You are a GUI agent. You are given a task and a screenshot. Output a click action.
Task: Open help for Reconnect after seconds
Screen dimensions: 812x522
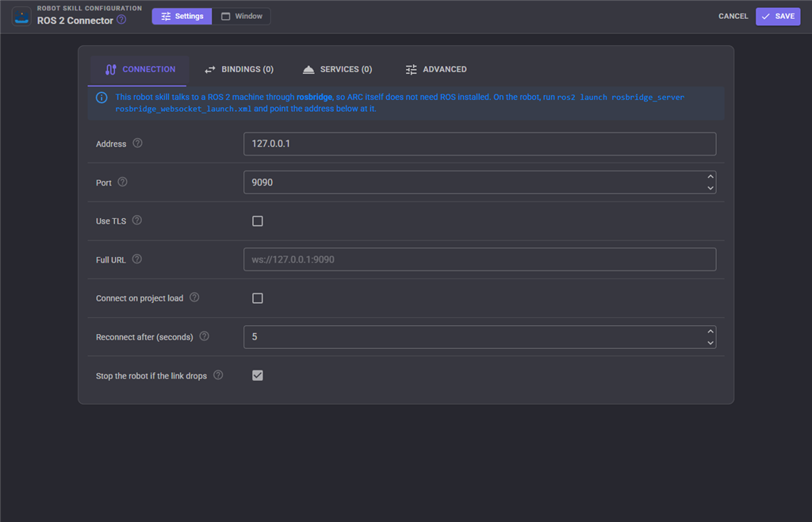point(204,336)
